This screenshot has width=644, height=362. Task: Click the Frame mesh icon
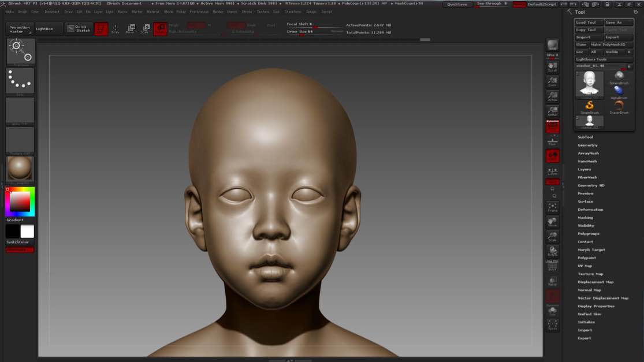(553, 207)
